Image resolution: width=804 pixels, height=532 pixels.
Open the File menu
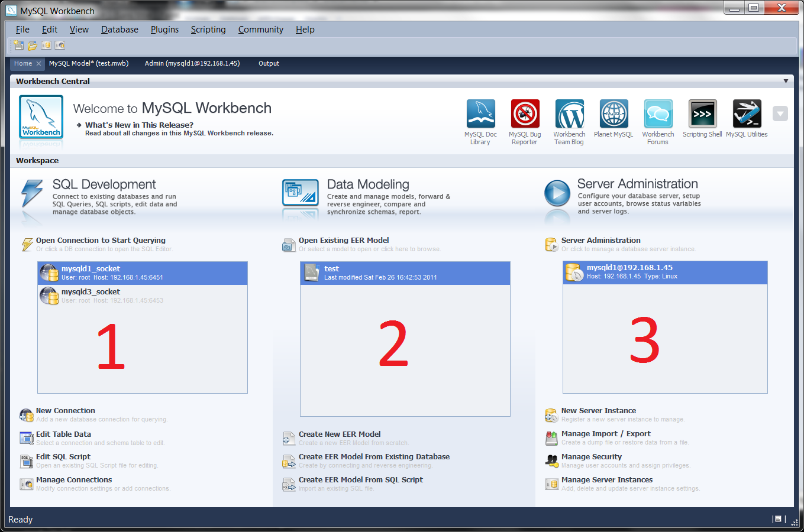(22, 30)
